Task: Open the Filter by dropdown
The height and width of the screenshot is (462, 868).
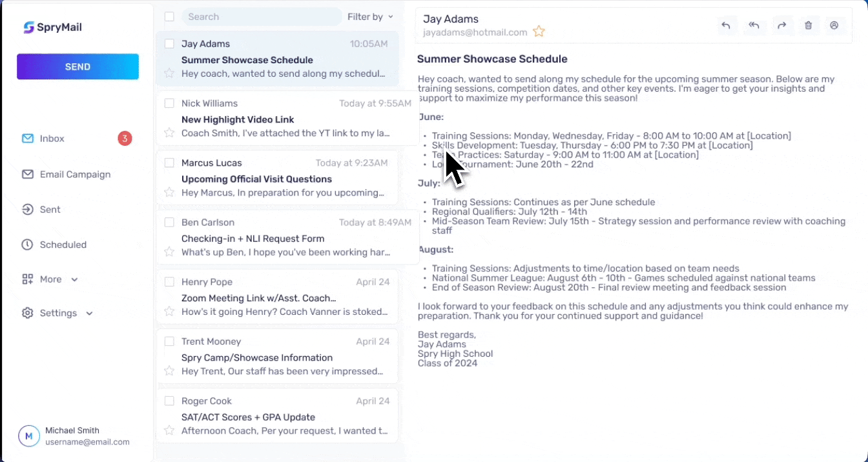Action: point(370,17)
